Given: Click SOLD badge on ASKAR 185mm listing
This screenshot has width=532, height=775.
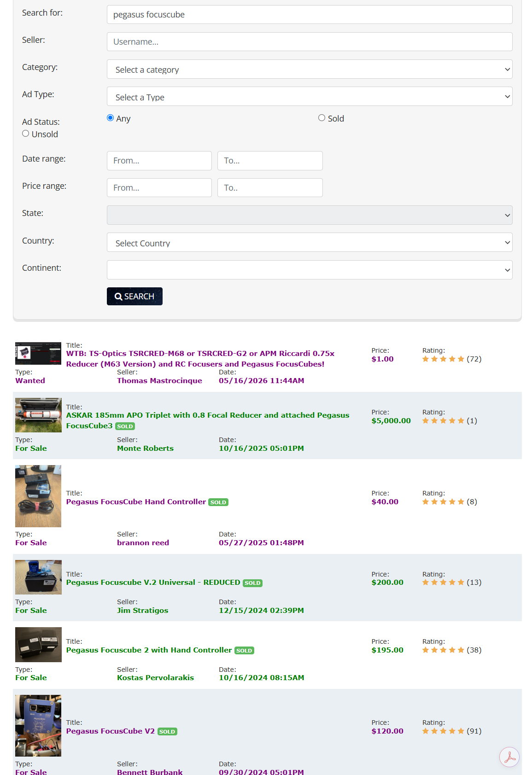Looking at the screenshot, I should click(125, 426).
